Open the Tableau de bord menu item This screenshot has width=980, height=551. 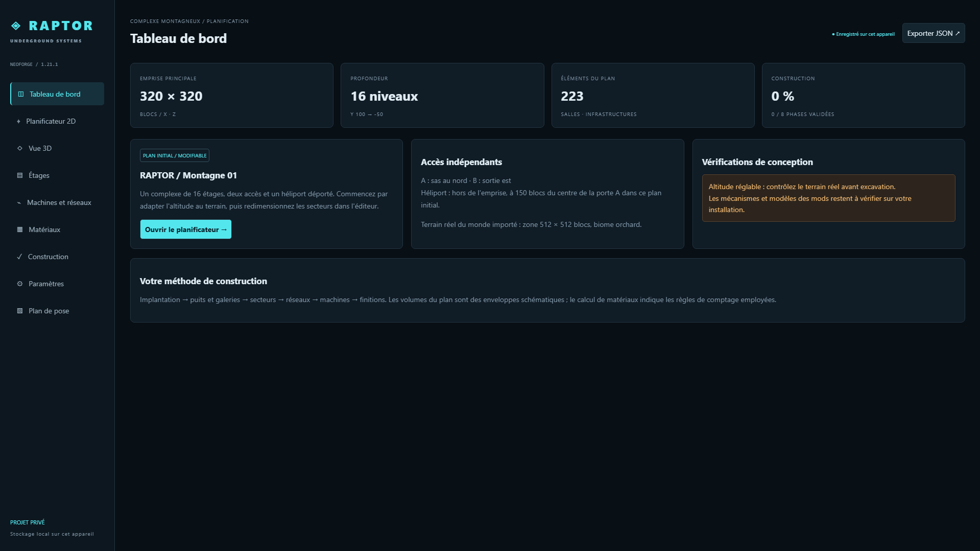pyautogui.click(x=57, y=94)
